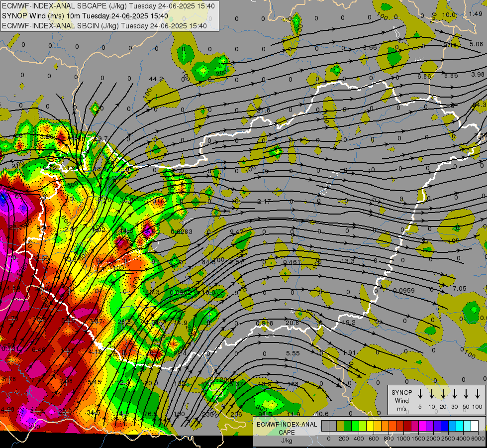487x448 pixels.
Task: Click the station value 2.17
Action: pyautogui.click(x=264, y=202)
